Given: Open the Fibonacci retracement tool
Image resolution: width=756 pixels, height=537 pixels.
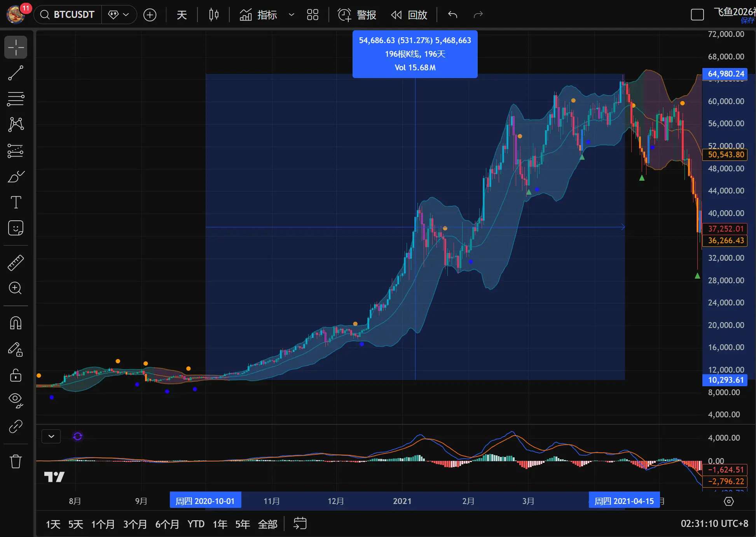Looking at the screenshot, I should pos(16,99).
